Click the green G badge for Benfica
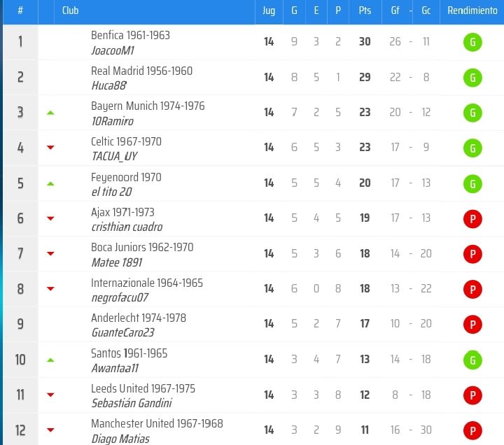Image resolution: width=504 pixels, height=445 pixels. [472, 42]
